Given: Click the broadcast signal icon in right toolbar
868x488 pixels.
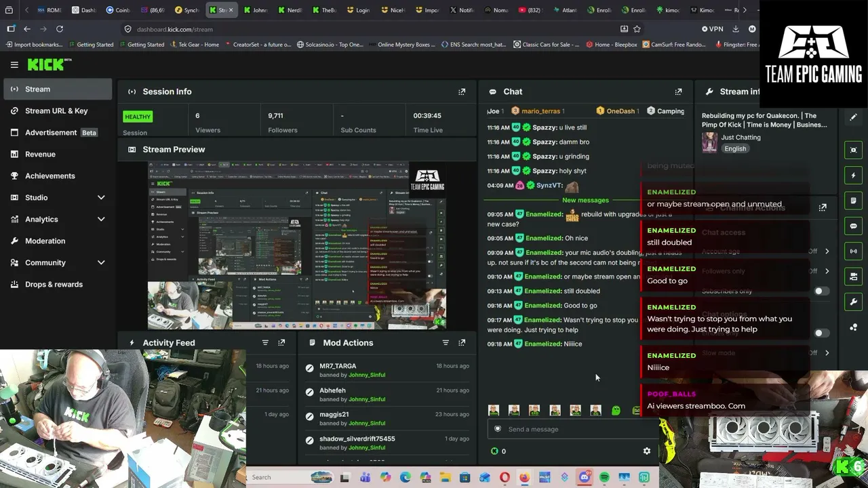Looking at the screenshot, I should tap(853, 251).
